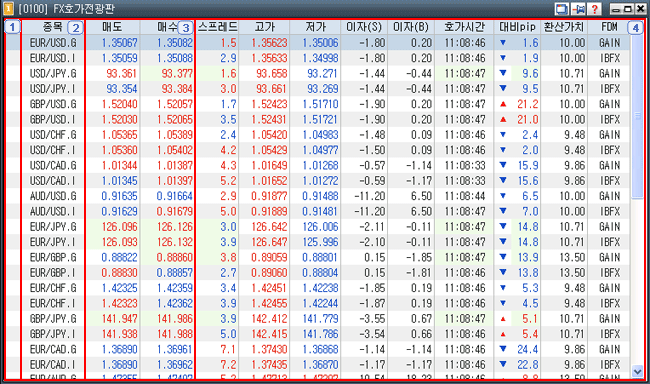This screenshot has height=384, width=650.
Task: Select the EUR/USD.G symbol row
Action: click(x=318, y=43)
